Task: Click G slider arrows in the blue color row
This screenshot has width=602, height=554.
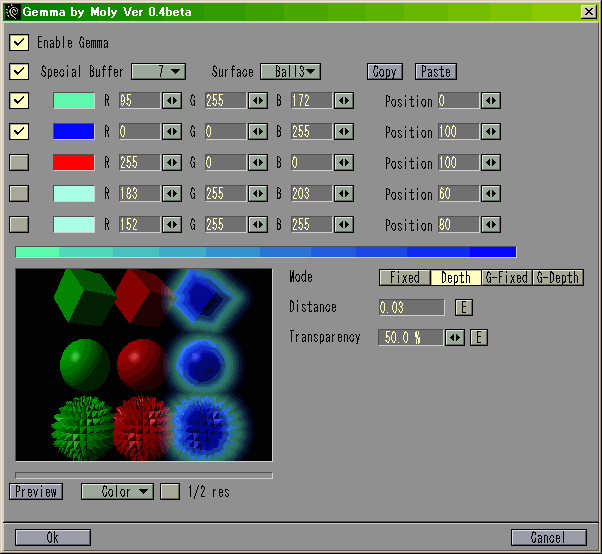Action: (x=258, y=132)
